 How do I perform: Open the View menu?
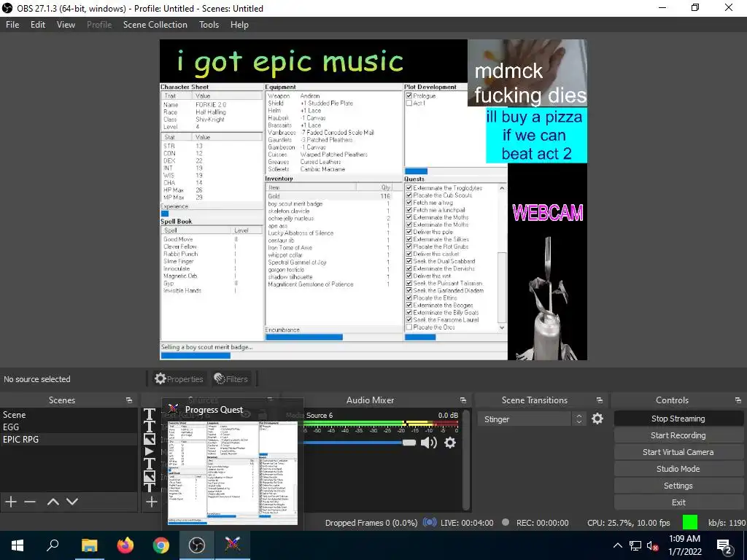click(x=66, y=25)
